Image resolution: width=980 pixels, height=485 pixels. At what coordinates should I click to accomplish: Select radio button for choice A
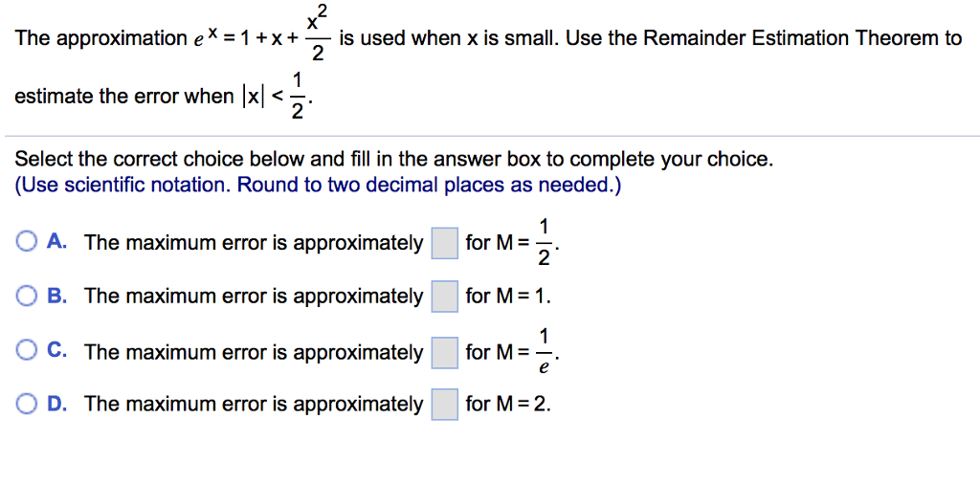27,242
